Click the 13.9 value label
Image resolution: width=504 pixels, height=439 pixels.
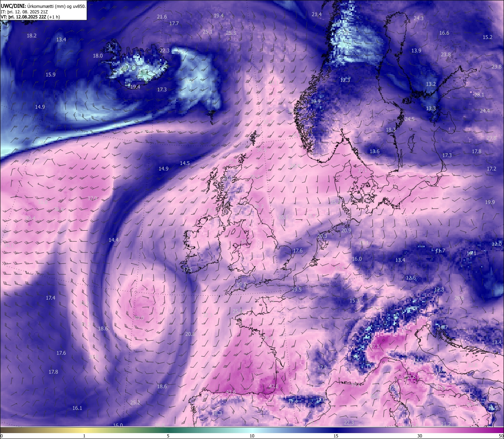(416, 51)
